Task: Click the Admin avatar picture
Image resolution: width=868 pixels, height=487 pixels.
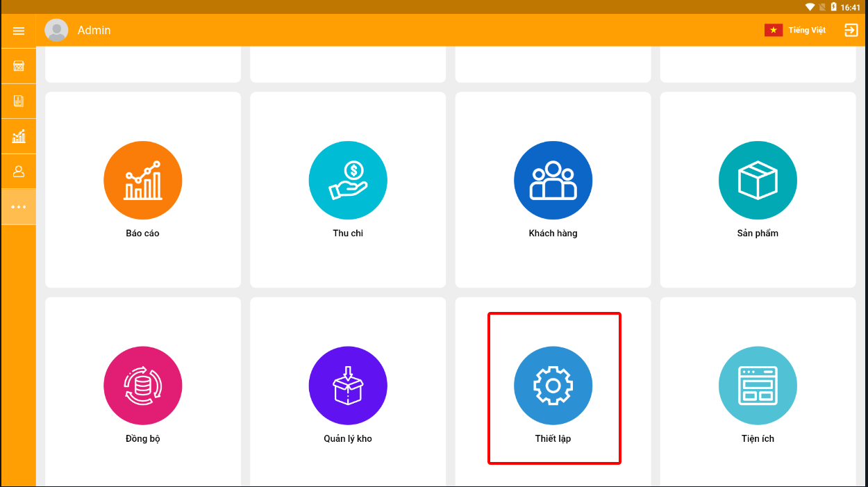Action: (x=56, y=30)
